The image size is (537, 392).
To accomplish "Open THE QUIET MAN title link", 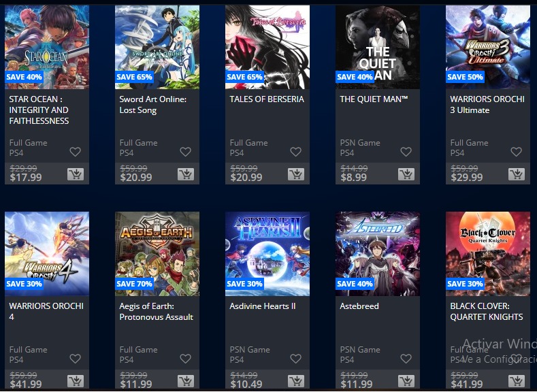I will coord(374,99).
